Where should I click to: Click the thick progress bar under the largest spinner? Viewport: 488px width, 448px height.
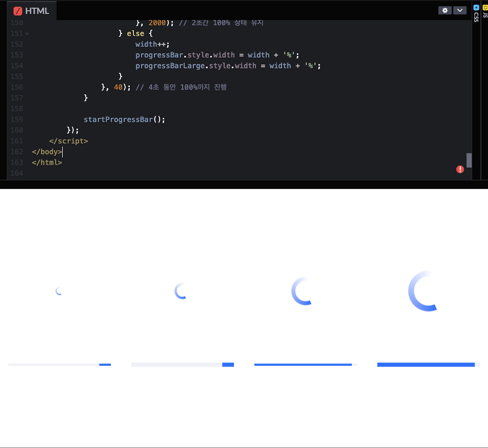click(429, 365)
